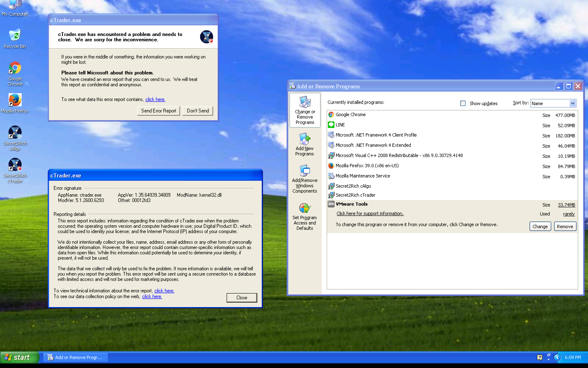
Task: Click the 477.00MB size value
Action: 565,115
